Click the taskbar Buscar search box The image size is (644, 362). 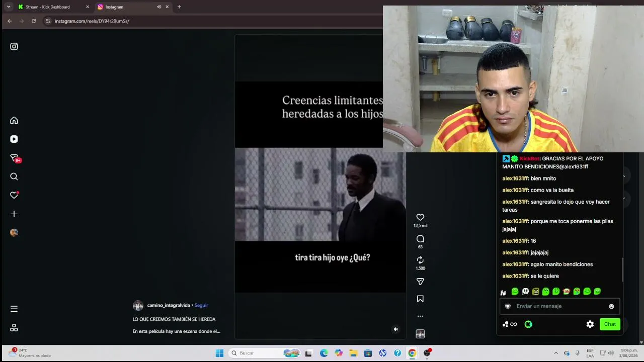(264, 353)
